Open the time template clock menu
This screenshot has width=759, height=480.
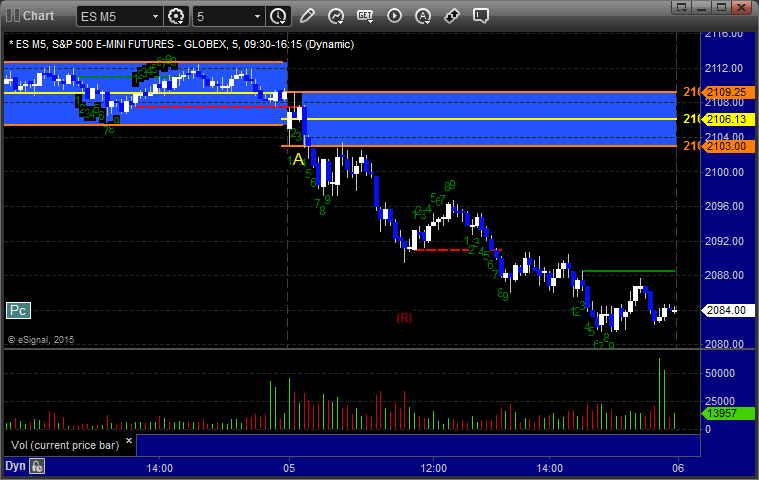[x=278, y=16]
